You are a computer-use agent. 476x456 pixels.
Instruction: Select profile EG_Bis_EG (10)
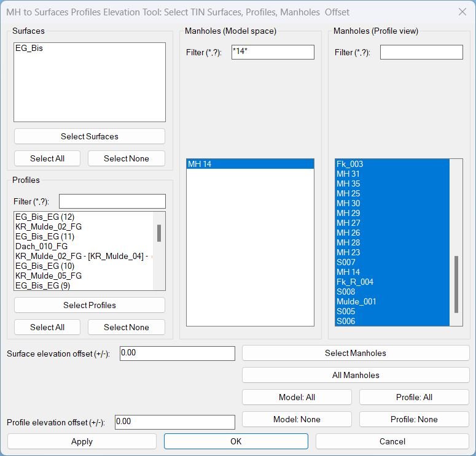click(x=84, y=266)
